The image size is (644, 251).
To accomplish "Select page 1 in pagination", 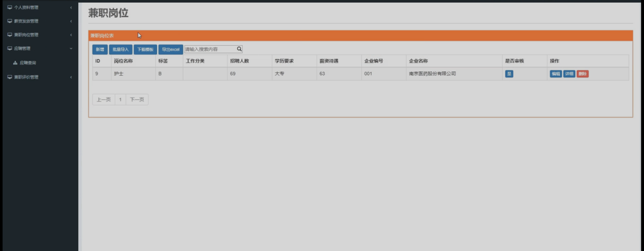I will click(x=120, y=100).
